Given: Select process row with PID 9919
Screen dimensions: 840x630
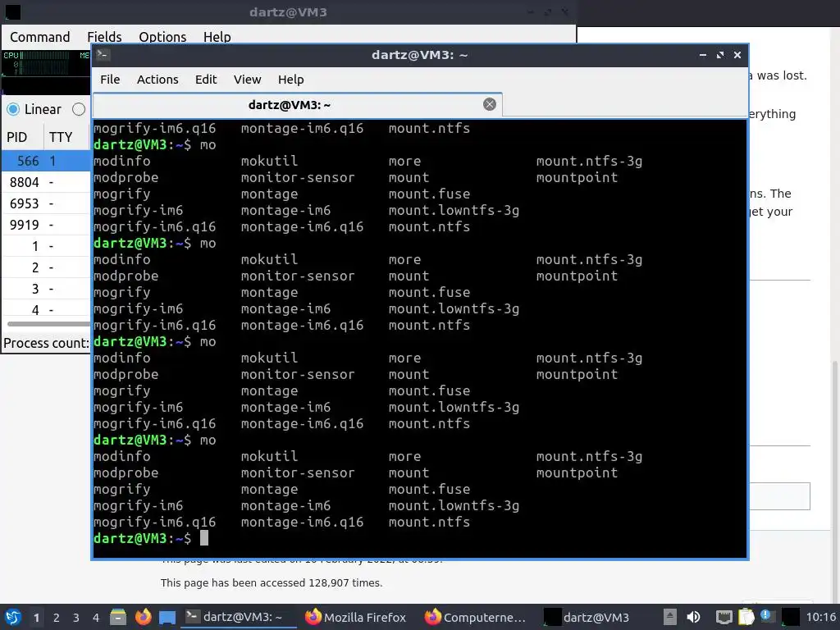Looking at the screenshot, I should tap(46, 225).
